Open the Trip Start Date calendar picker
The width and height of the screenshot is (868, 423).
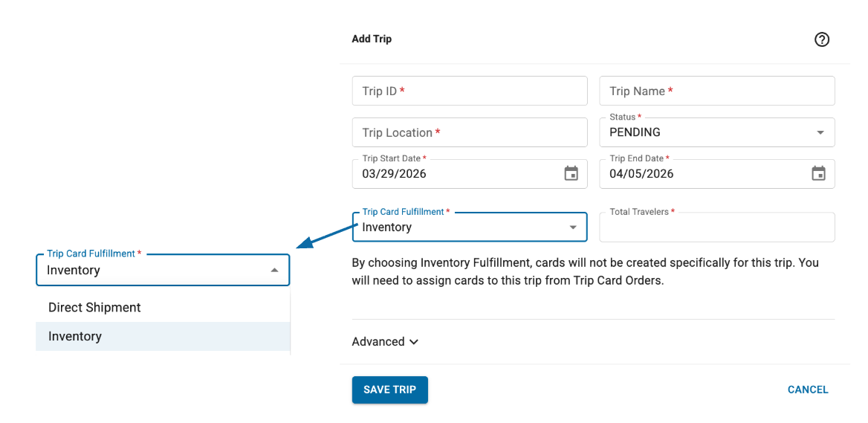coord(571,174)
